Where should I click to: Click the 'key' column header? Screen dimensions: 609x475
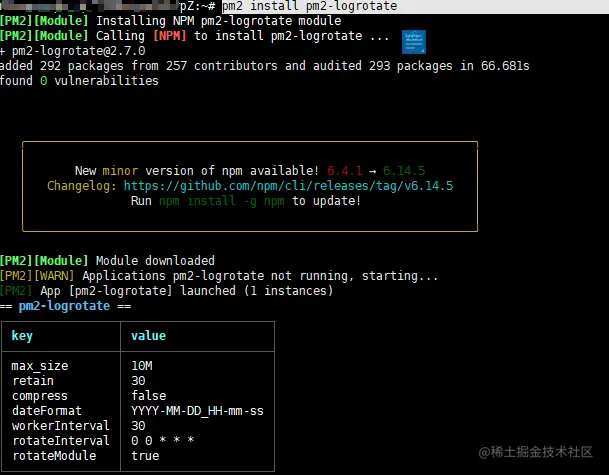point(22,336)
